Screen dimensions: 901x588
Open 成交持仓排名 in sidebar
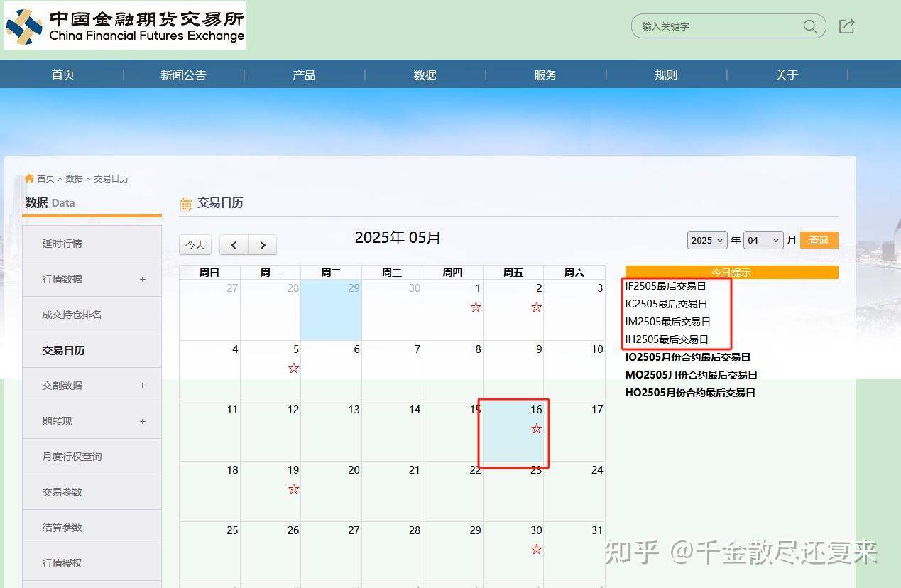(92, 315)
